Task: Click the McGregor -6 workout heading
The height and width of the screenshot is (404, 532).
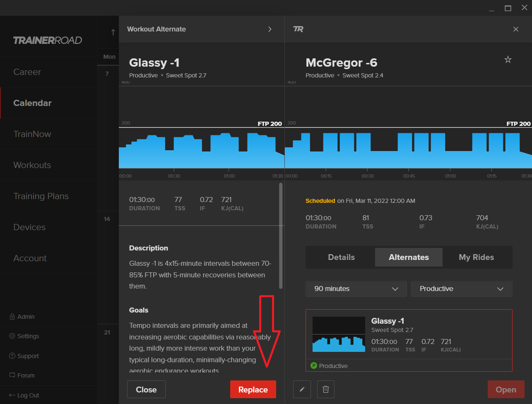Action: pyautogui.click(x=342, y=63)
